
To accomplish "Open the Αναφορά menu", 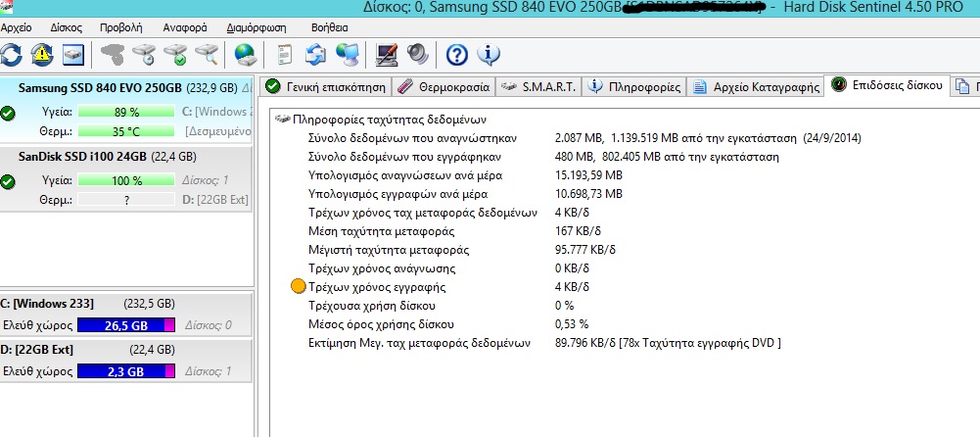I will pyautogui.click(x=185, y=27).
